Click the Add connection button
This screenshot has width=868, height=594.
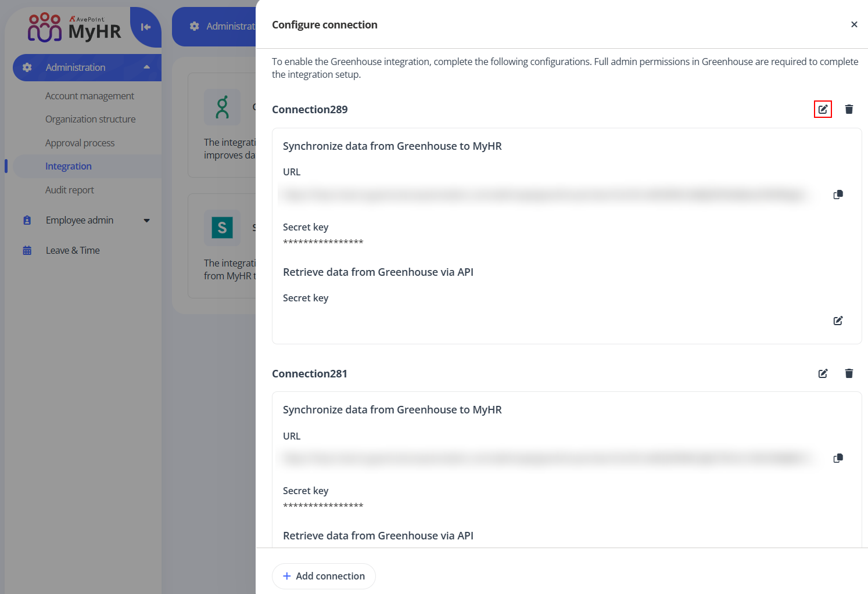tap(324, 576)
